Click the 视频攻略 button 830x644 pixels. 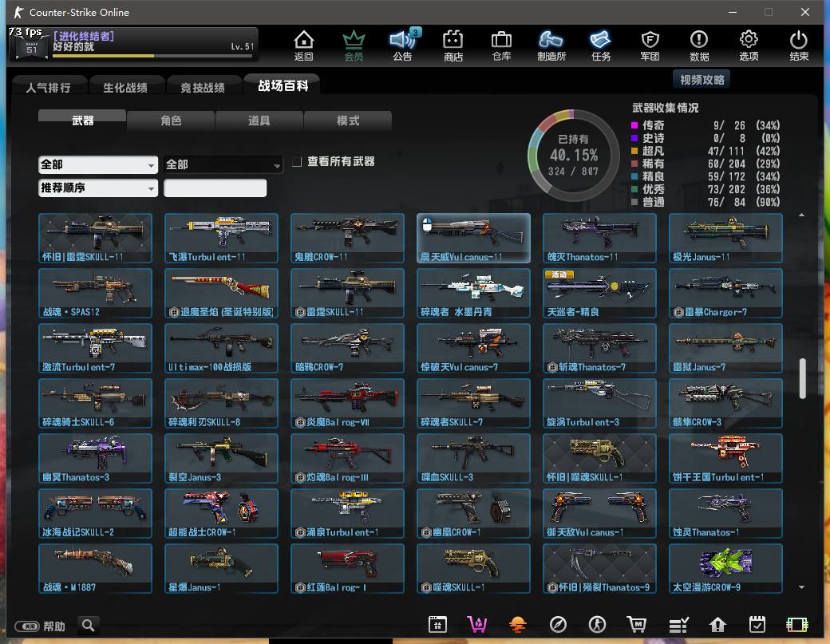point(702,80)
